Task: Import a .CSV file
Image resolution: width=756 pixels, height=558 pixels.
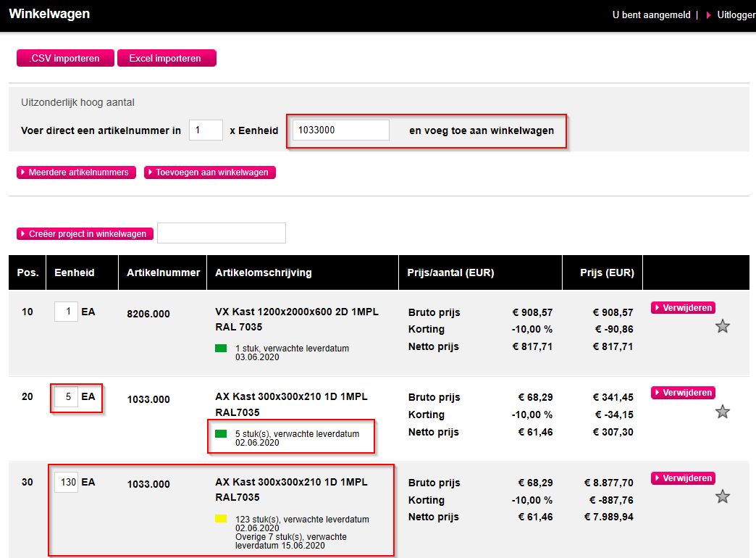Action: [66, 58]
